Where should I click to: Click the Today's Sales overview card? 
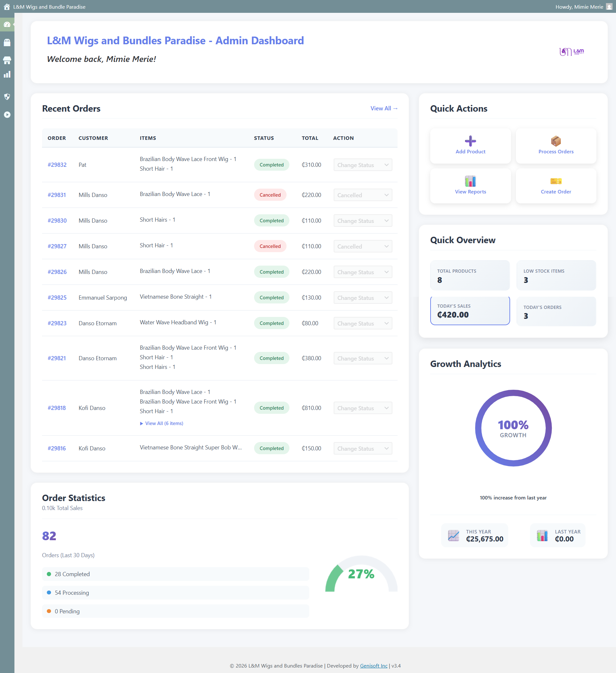(x=469, y=311)
